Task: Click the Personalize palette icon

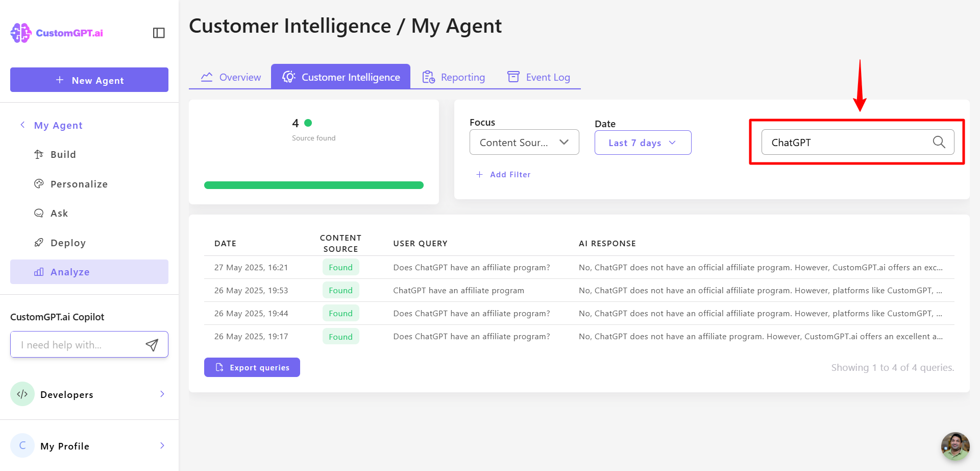Action: [39, 183]
